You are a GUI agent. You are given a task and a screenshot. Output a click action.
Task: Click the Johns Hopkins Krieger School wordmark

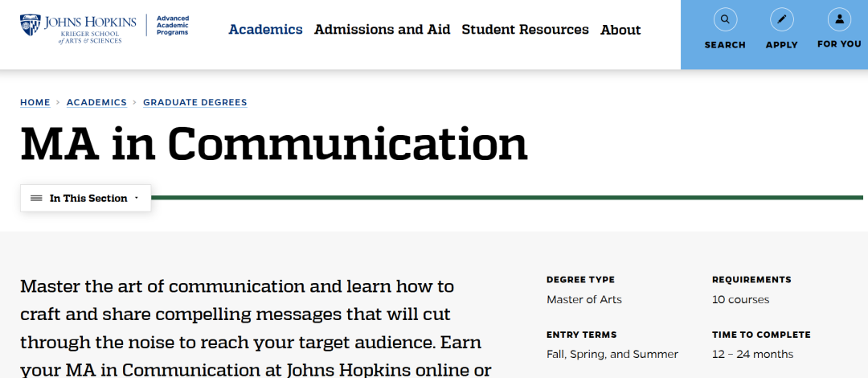pyautogui.click(x=90, y=30)
